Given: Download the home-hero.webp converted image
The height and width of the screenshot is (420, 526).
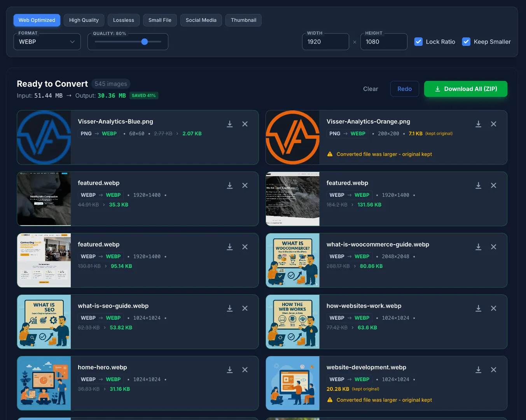Looking at the screenshot, I should click(230, 370).
